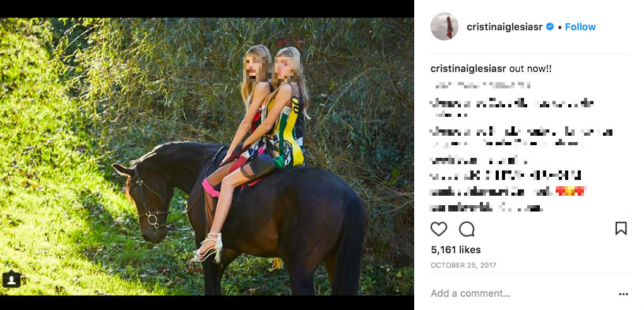644x310 pixels.
Task: Open cristinaiglesiasr's round profile picture
Action: point(444,27)
